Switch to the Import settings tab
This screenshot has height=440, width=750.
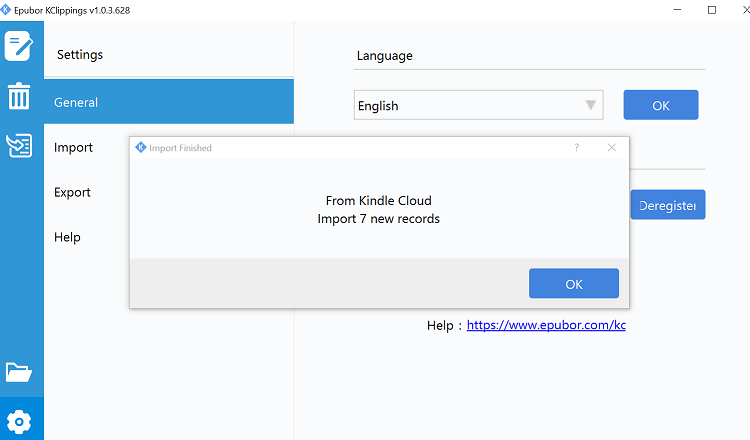click(73, 147)
